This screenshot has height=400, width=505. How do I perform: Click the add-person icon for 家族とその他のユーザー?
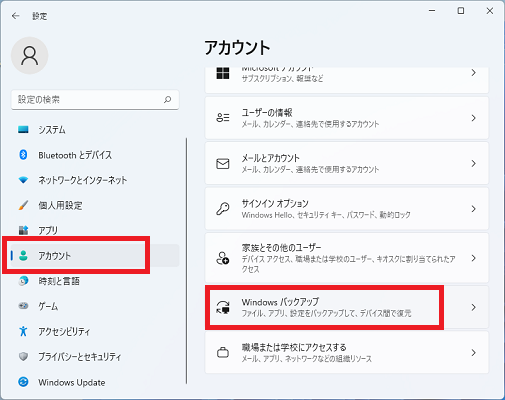[223, 258]
